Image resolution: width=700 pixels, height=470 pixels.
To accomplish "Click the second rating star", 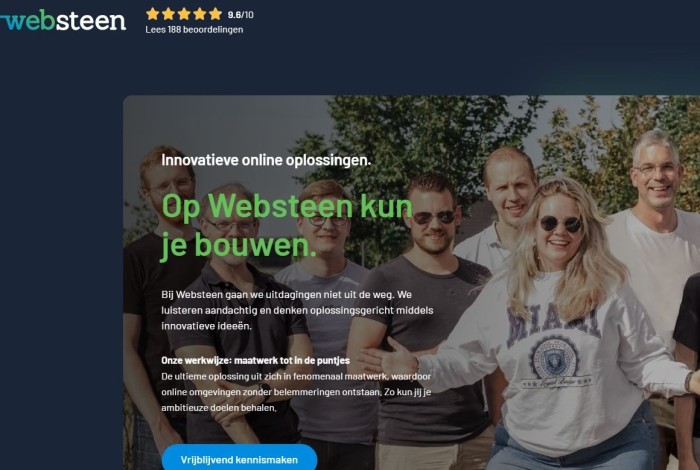I will point(168,14).
